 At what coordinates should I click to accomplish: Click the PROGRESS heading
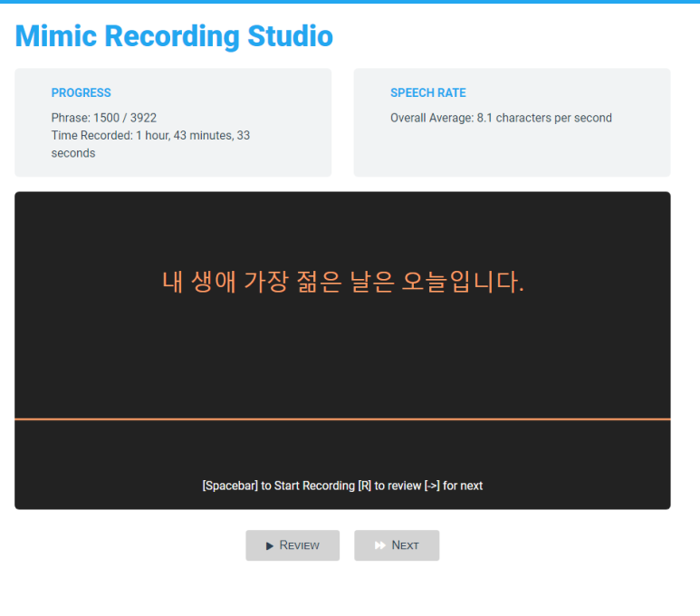82,92
